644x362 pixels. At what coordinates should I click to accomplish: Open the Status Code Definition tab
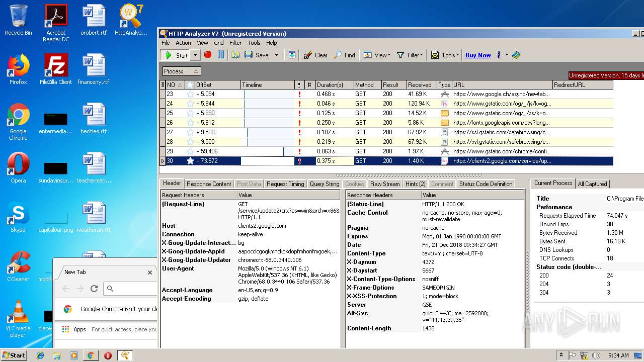(486, 184)
